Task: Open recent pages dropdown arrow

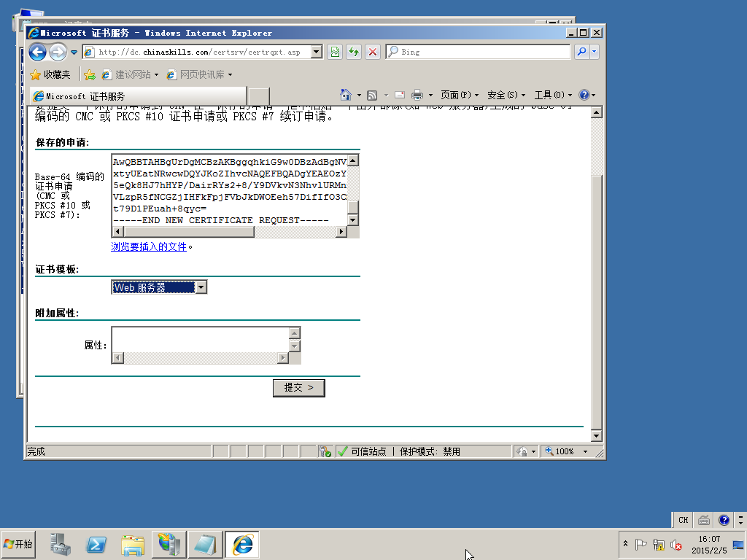Action: coord(74,52)
